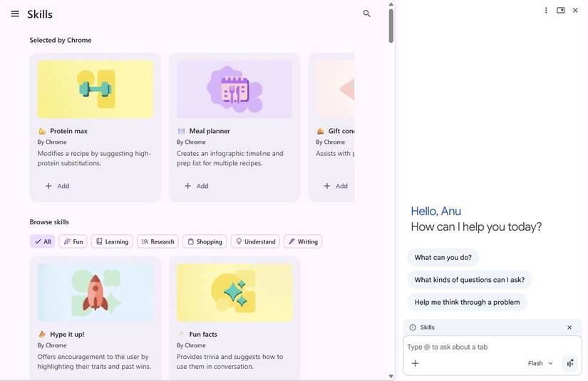This screenshot has height=381, width=588.
Task: Click the Skills page title
Action: 40,14
